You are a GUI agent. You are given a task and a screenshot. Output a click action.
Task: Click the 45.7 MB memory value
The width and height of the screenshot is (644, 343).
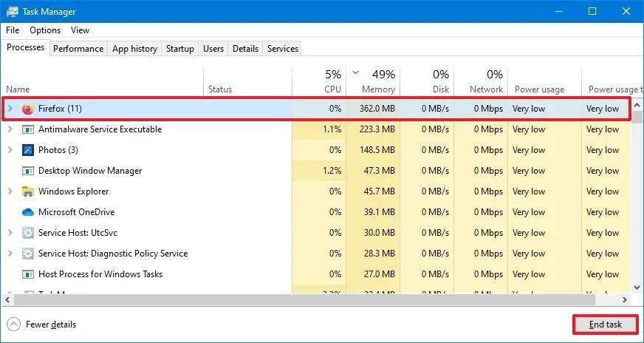pos(379,191)
